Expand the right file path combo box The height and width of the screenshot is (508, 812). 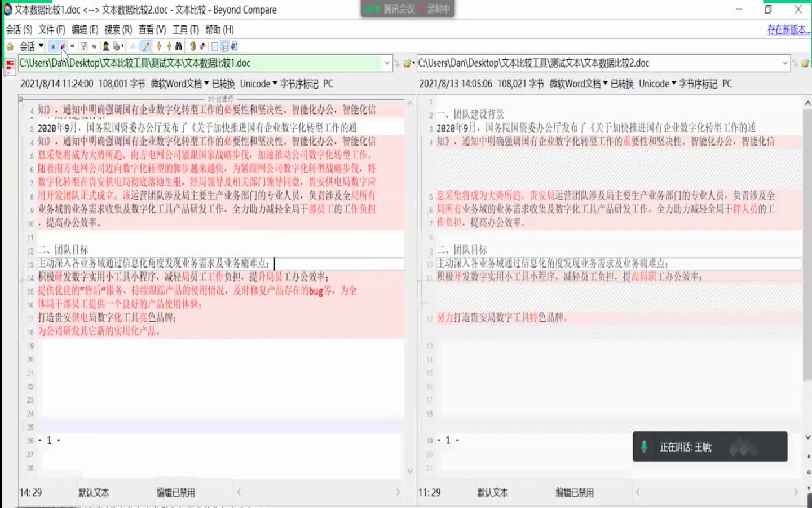pos(785,63)
